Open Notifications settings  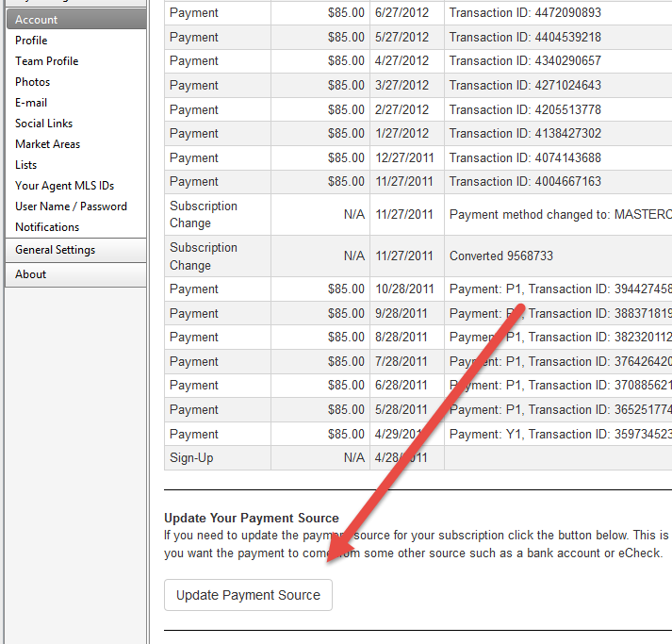47,227
